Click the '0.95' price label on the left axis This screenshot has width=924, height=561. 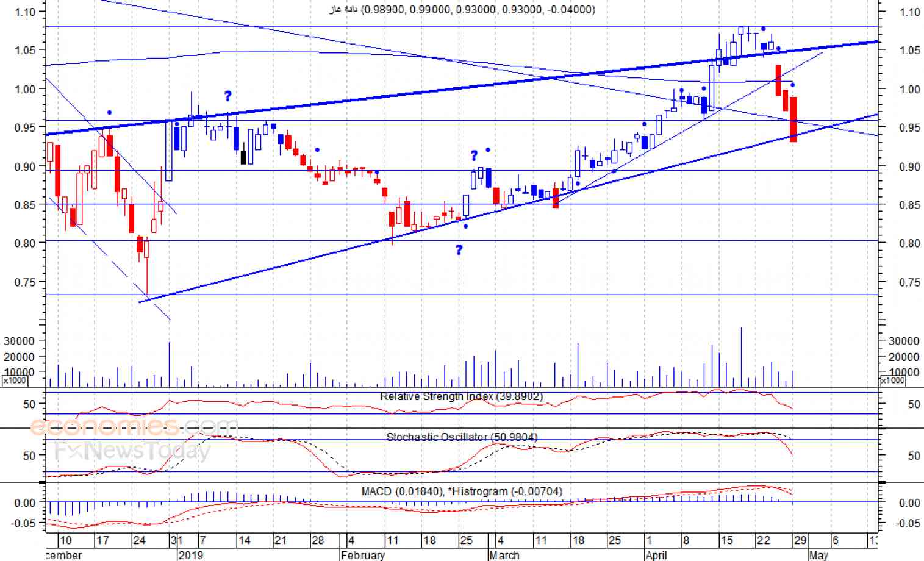click(25, 127)
